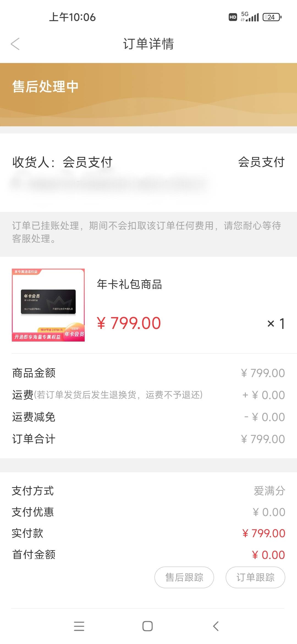Tap the Android home square icon

pyautogui.click(x=148, y=626)
